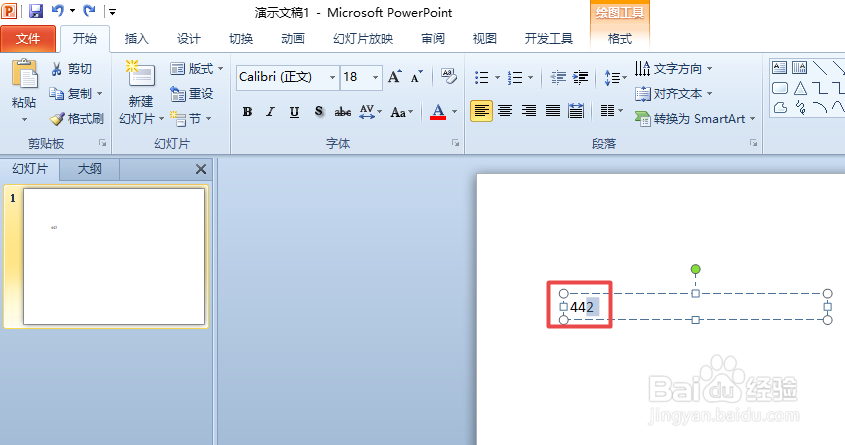The height and width of the screenshot is (445, 845).
Task: Open the Line Spacing menu
Action: click(615, 78)
